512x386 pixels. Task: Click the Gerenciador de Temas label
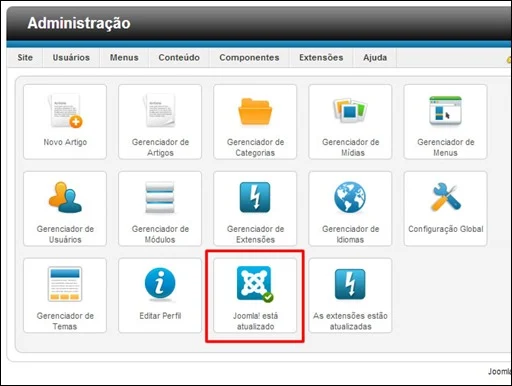(x=65, y=321)
